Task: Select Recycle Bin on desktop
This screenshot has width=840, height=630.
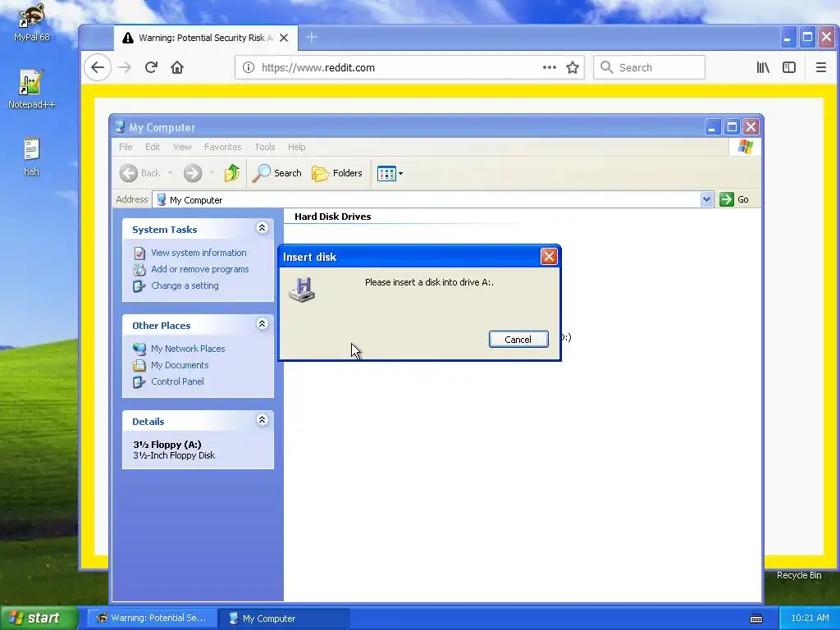Action: point(799,575)
